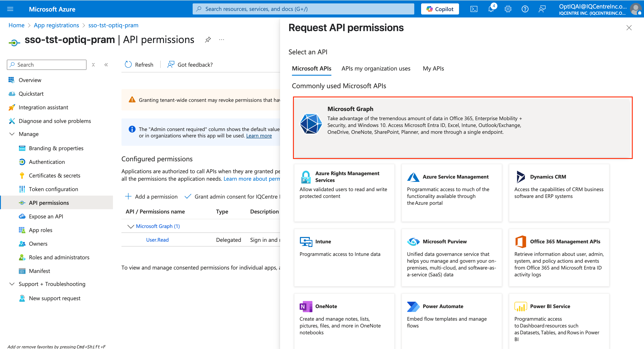Switch to the My APIs tab

pyautogui.click(x=433, y=68)
